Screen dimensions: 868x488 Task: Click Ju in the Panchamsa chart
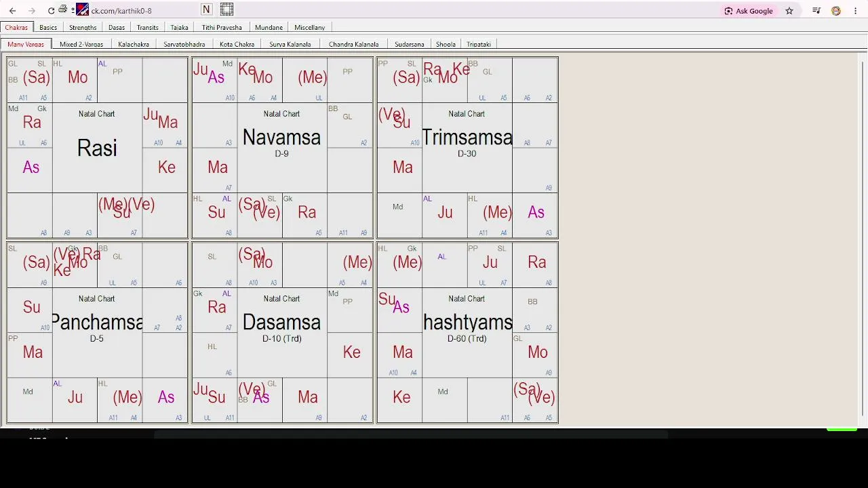(75, 397)
